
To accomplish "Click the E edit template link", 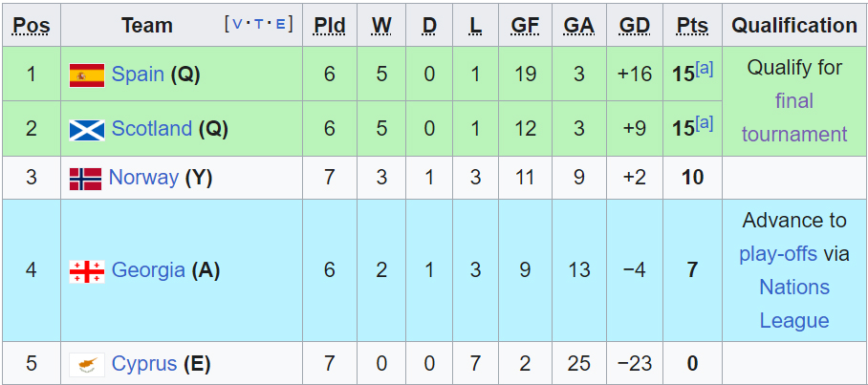I will coord(281,24).
